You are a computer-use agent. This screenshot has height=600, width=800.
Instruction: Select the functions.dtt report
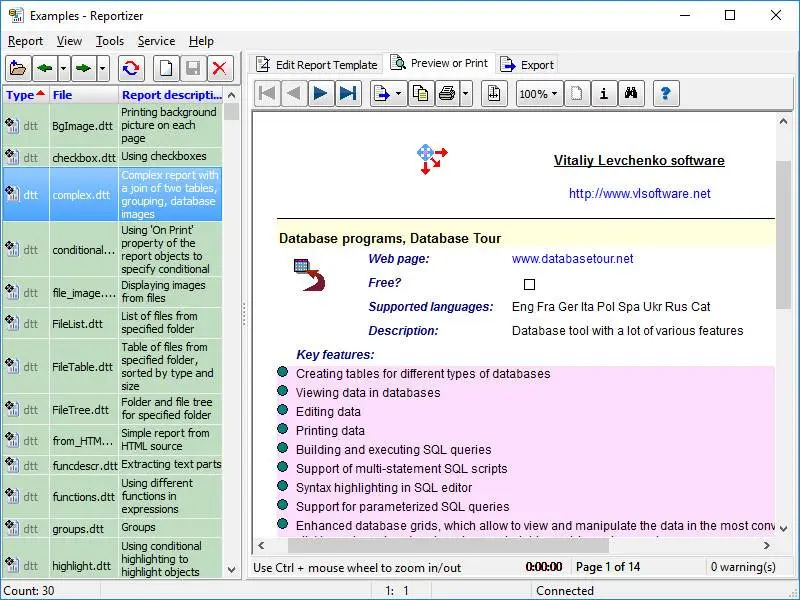113,496
